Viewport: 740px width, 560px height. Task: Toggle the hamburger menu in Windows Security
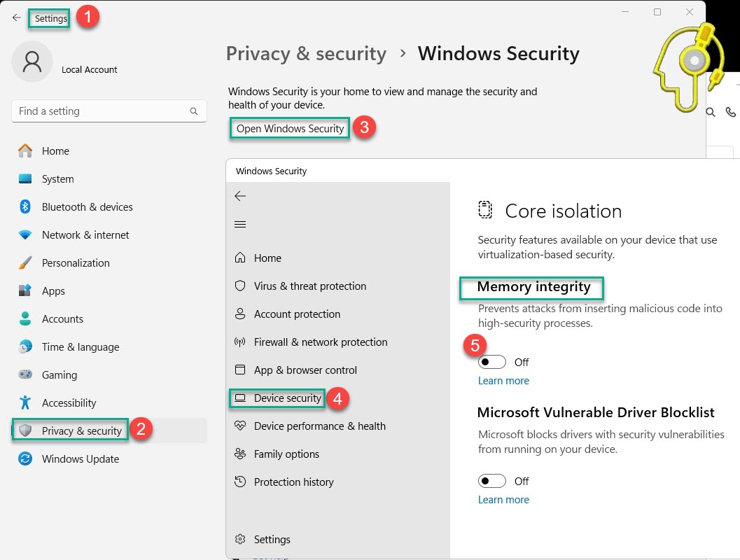tap(240, 224)
